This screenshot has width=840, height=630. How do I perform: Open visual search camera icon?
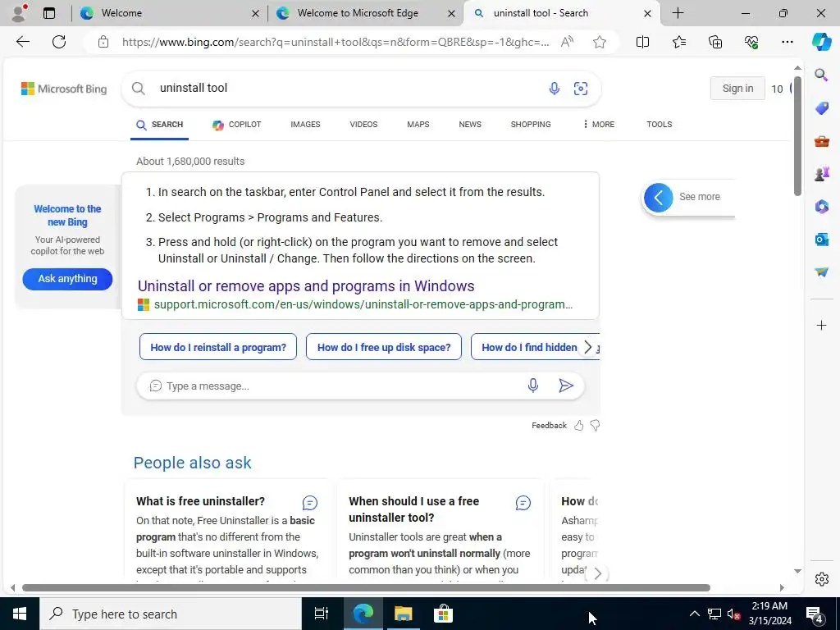tap(581, 89)
